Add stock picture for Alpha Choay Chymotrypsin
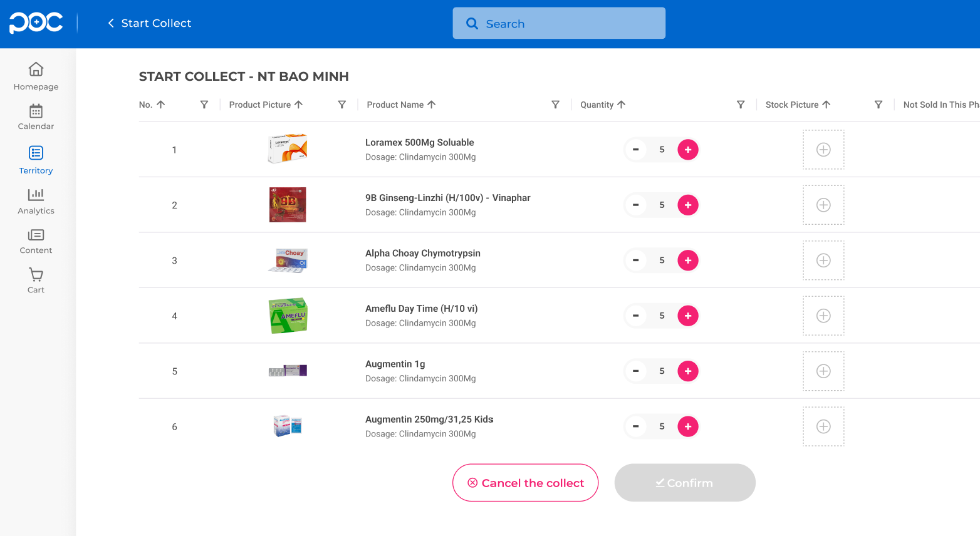This screenshot has height=536, width=980. click(x=823, y=260)
